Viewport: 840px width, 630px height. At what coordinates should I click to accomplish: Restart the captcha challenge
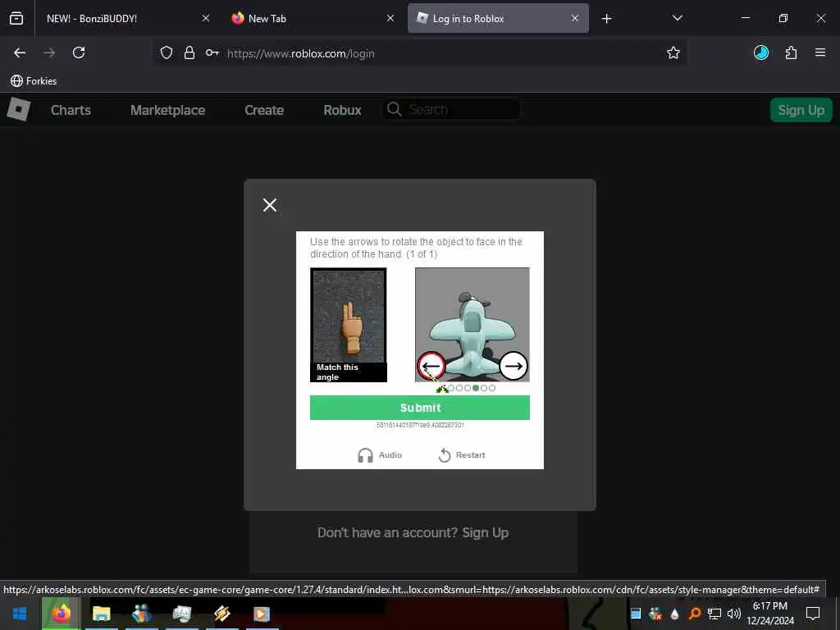click(462, 454)
